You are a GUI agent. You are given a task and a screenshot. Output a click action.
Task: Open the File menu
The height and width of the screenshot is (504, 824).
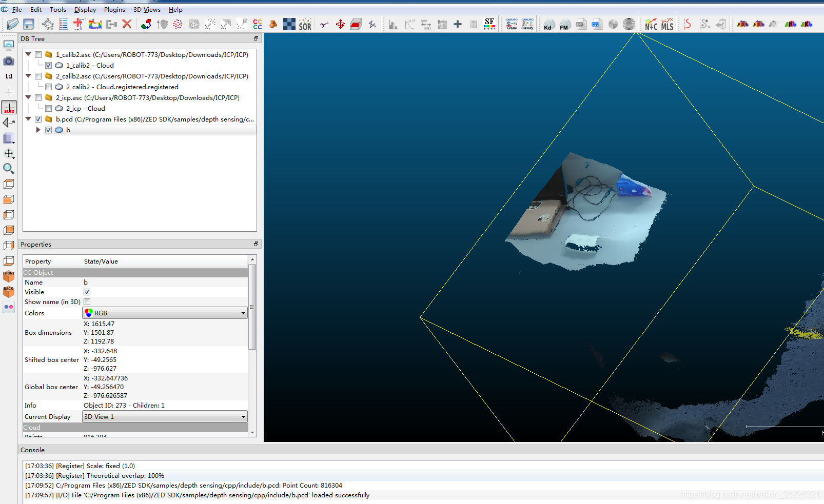(17, 10)
